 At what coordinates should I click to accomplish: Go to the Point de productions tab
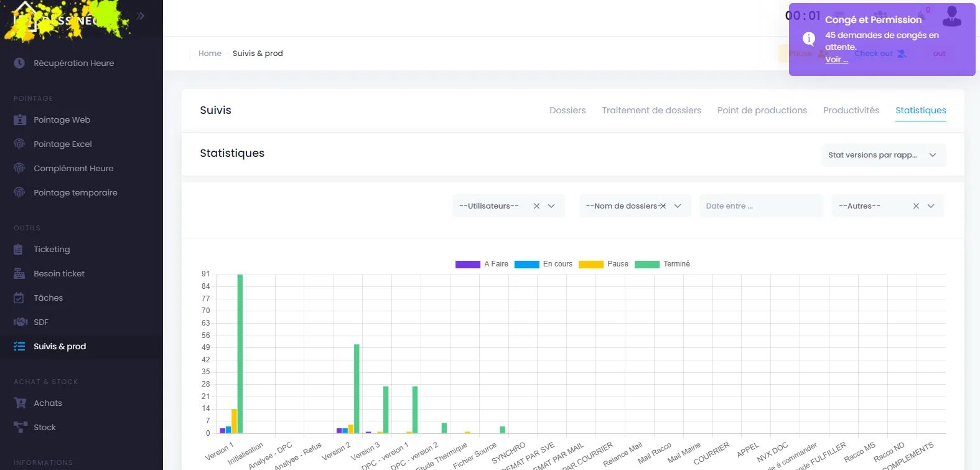coord(762,110)
